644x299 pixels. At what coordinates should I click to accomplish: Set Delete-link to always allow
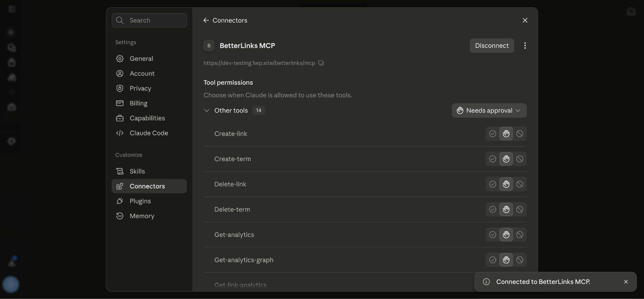point(492,184)
